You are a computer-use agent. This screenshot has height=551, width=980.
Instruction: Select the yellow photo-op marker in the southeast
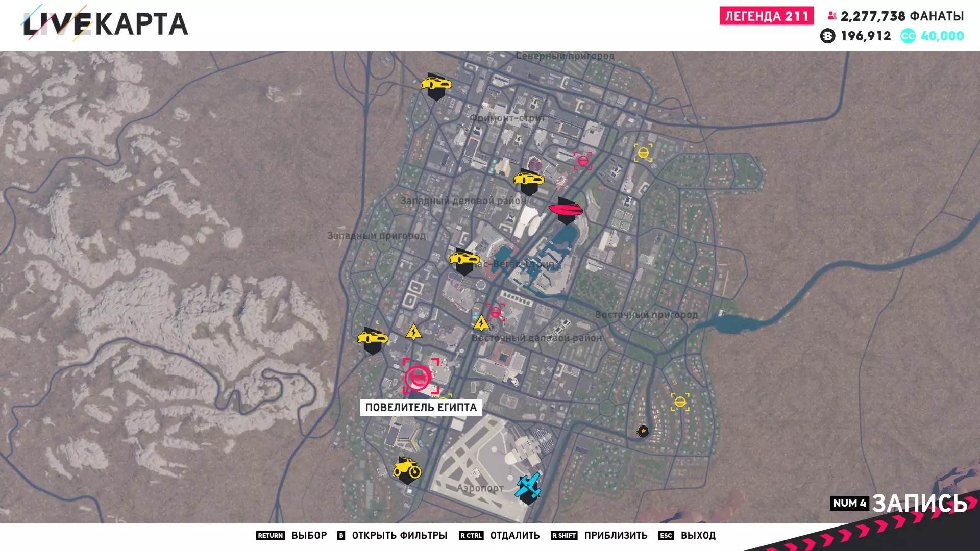tap(680, 402)
